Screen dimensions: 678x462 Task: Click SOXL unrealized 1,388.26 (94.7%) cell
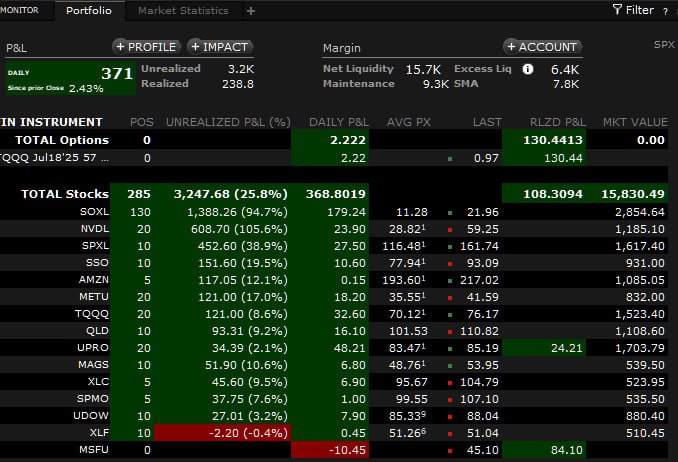[x=222, y=212]
